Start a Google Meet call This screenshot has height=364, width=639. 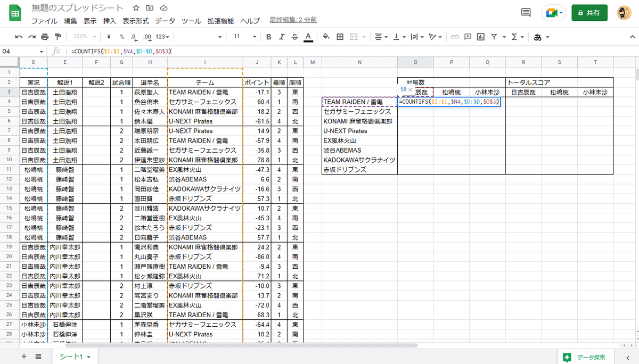553,13
